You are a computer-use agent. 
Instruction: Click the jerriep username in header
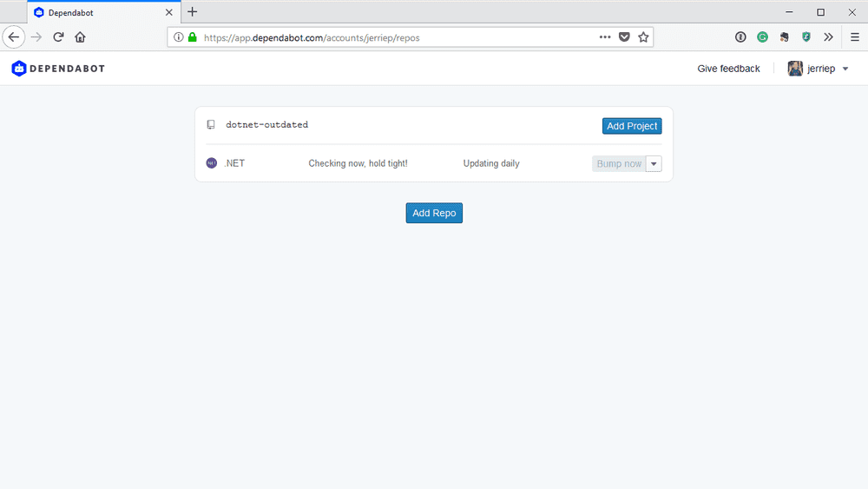click(x=821, y=69)
